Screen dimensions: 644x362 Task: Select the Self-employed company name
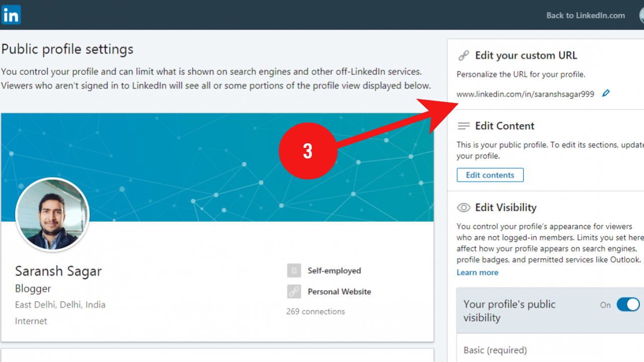(334, 270)
